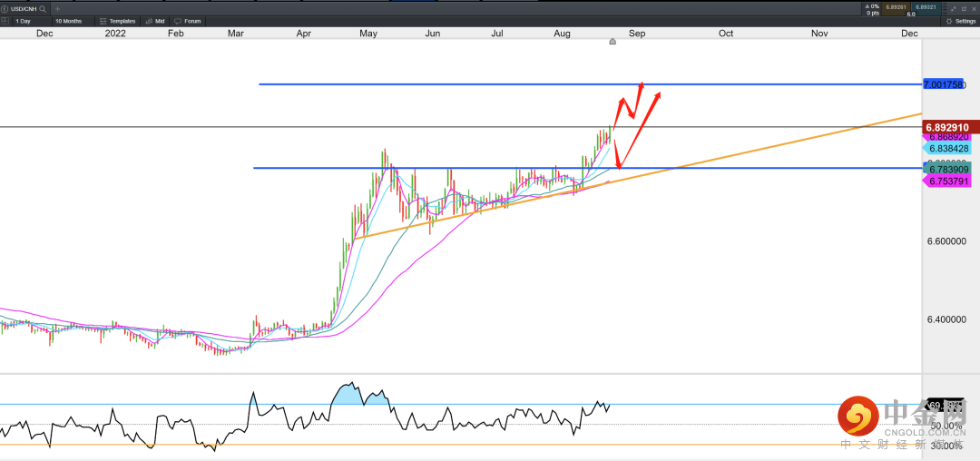Click the currency icon beside USD/CNH

pos(5,9)
